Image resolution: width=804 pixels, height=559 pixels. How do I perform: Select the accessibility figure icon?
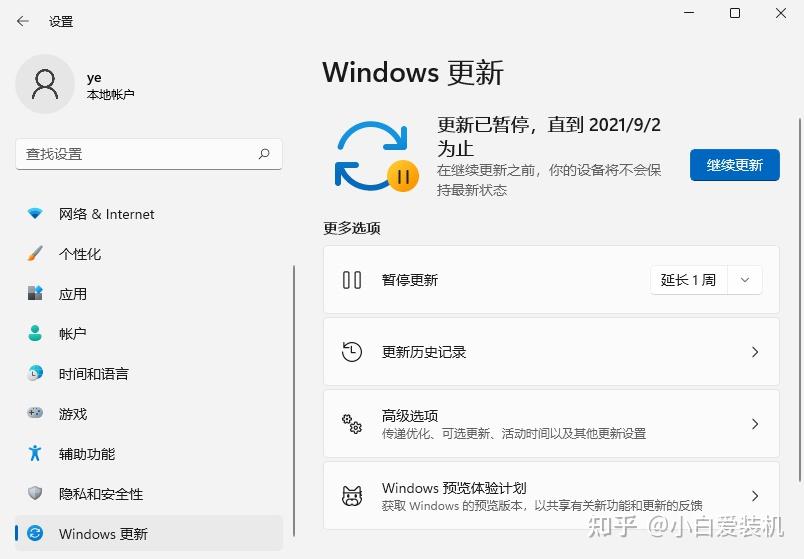(x=35, y=453)
